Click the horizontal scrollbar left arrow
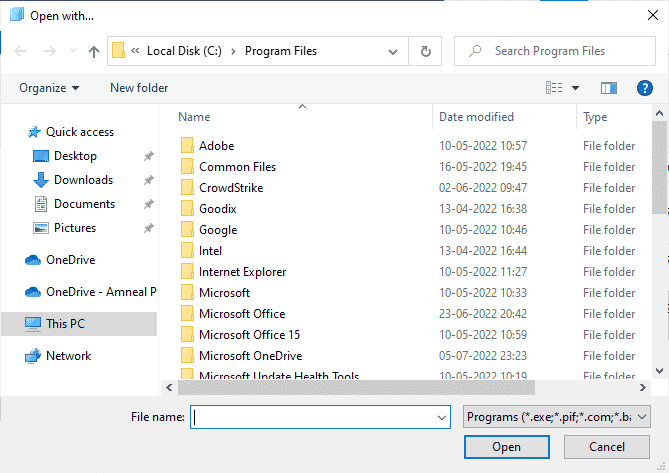This screenshot has height=473, width=669. click(x=169, y=387)
